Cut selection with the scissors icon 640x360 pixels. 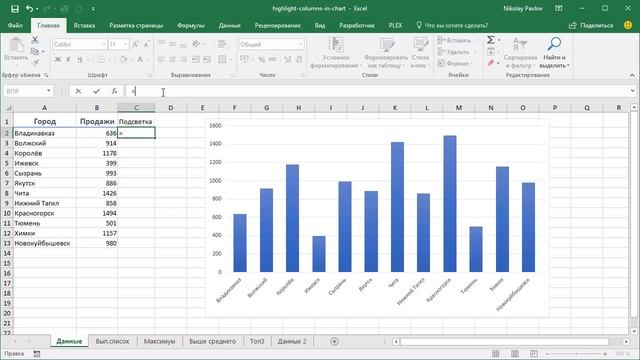click(35, 40)
